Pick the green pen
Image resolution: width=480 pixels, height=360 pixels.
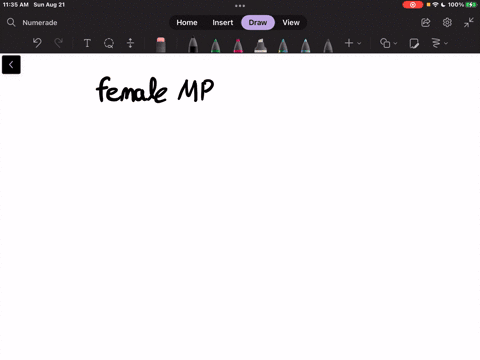(216, 45)
